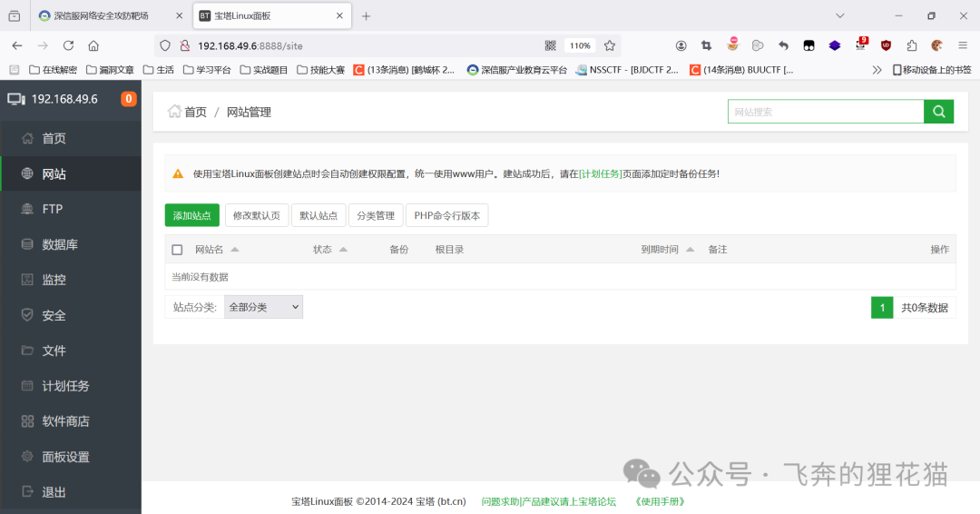Open the 计划任务 sidebar item
Image resolution: width=980 pixels, height=514 pixels.
point(71,386)
